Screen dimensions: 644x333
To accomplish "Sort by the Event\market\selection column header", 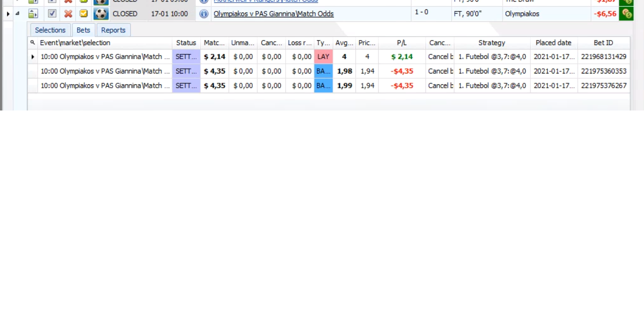I will (105, 43).
